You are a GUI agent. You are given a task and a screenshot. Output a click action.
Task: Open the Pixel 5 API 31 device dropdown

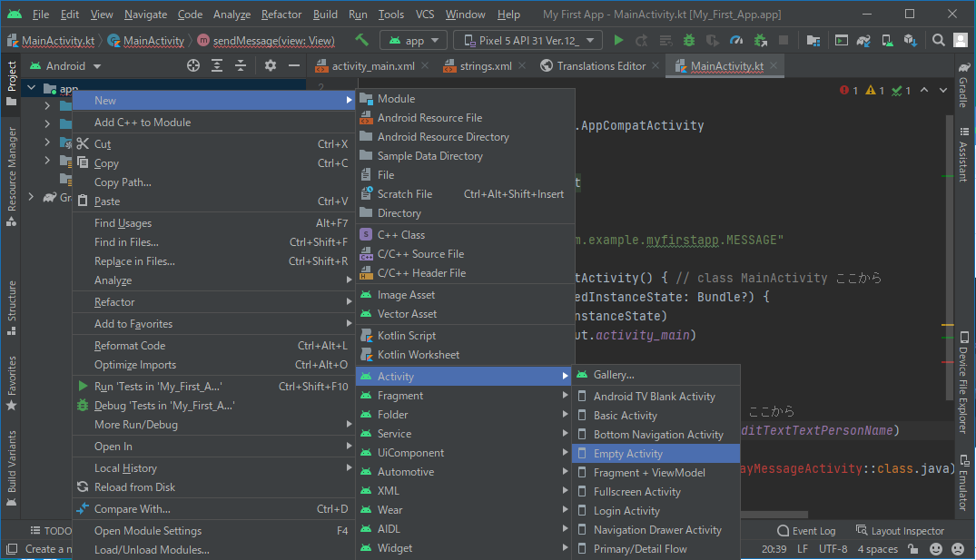pyautogui.click(x=527, y=41)
